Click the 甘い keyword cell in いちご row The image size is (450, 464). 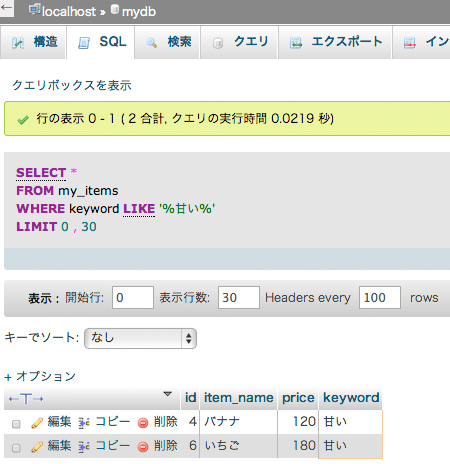coord(350,446)
